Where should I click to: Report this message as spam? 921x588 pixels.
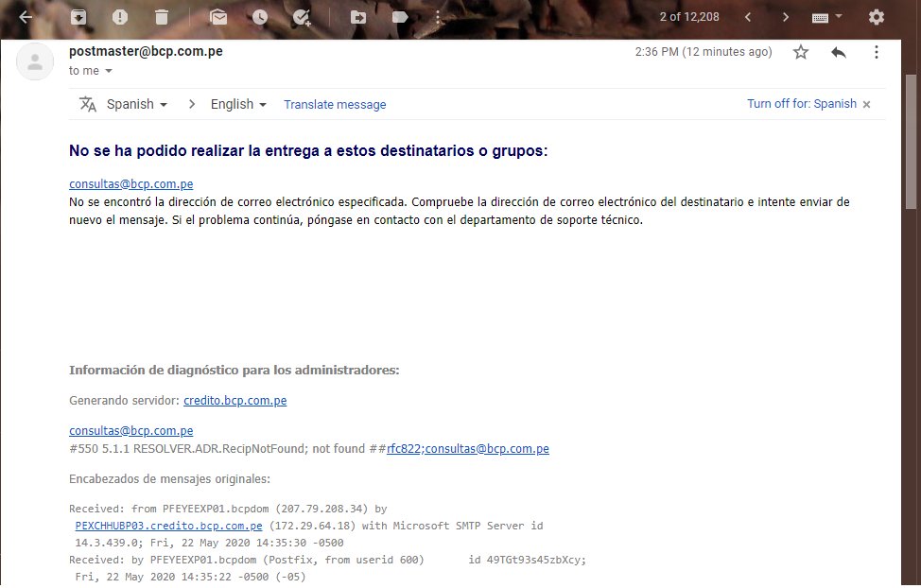tap(120, 17)
